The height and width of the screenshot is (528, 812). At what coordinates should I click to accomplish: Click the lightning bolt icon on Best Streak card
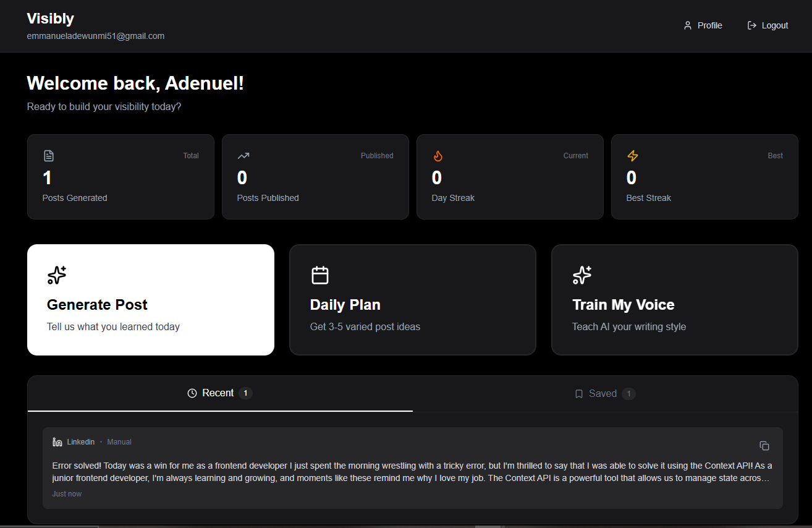[633, 156]
